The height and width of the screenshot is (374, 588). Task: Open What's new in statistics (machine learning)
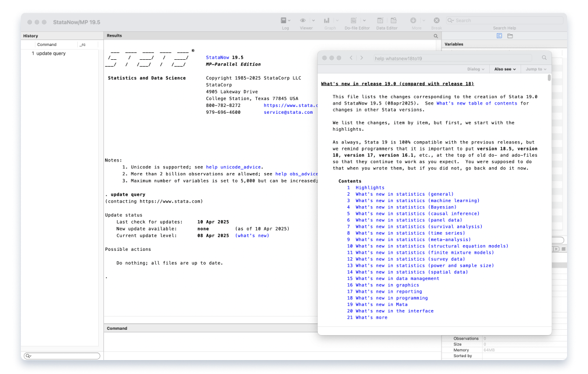tap(417, 200)
